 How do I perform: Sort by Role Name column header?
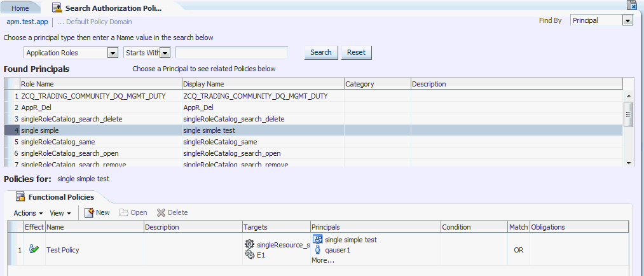[101, 84]
